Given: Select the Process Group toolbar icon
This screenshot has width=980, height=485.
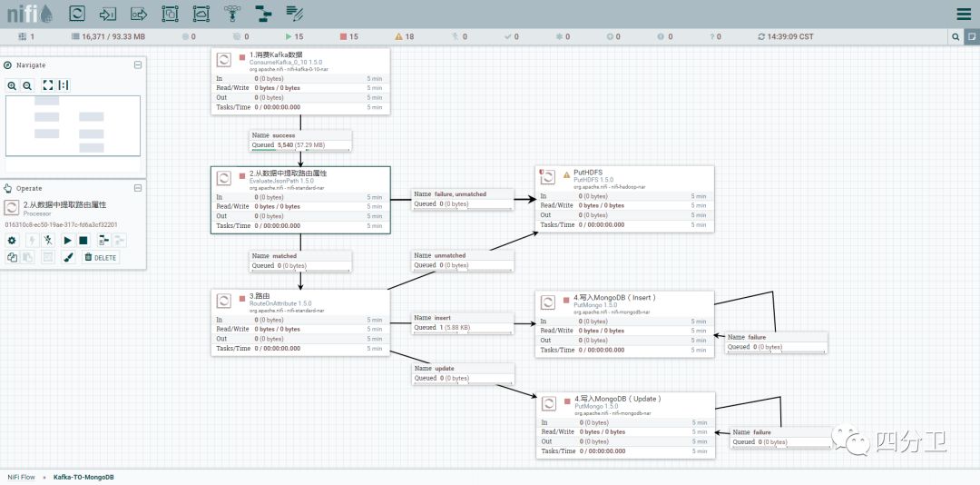Looking at the screenshot, I should [x=170, y=14].
